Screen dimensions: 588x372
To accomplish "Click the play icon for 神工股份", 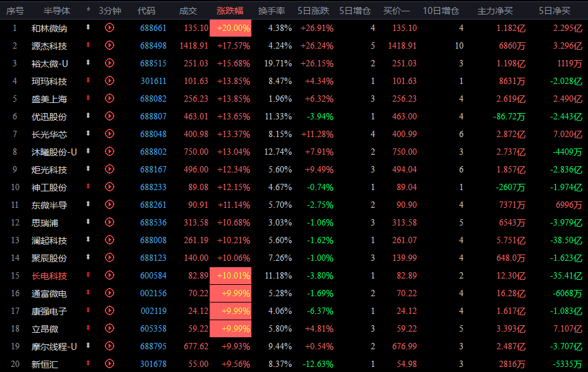I will 109,187.
